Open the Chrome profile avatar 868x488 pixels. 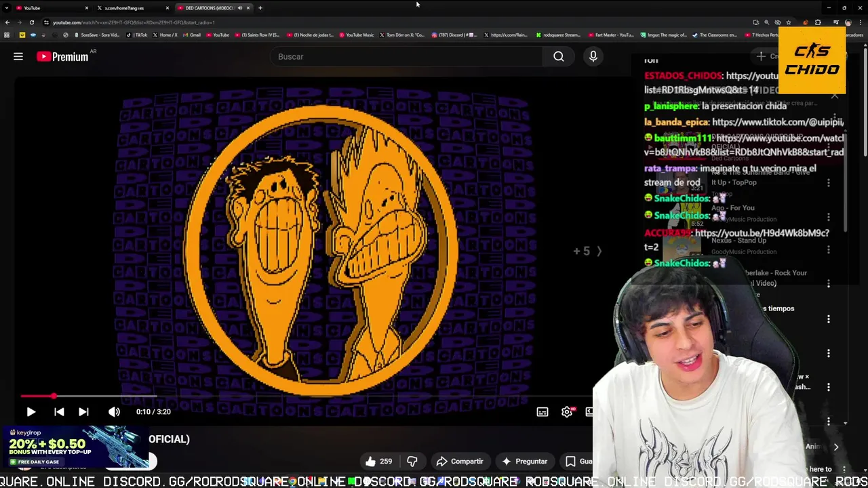coord(848,22)
